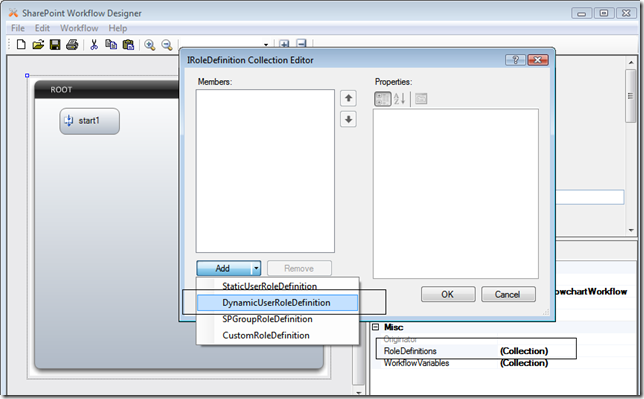
Task: Click the Copy toolbar icon
Action: pos(111,44)
